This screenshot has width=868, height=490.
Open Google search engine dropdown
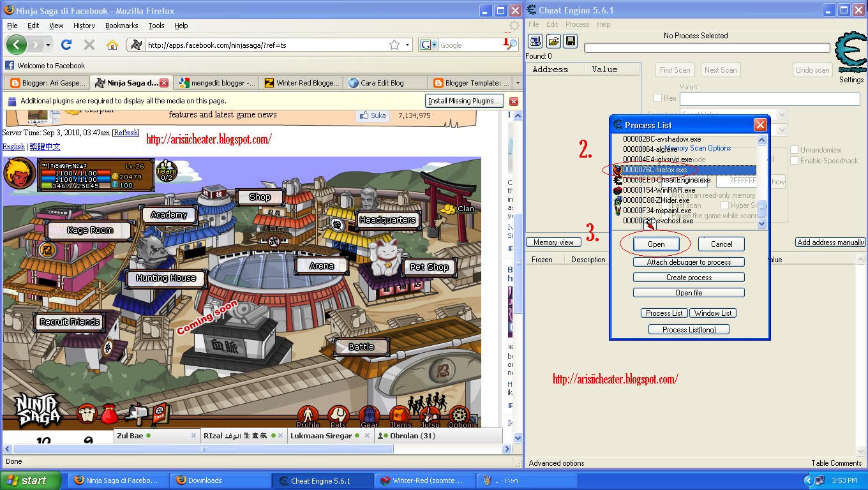[434, 45]
